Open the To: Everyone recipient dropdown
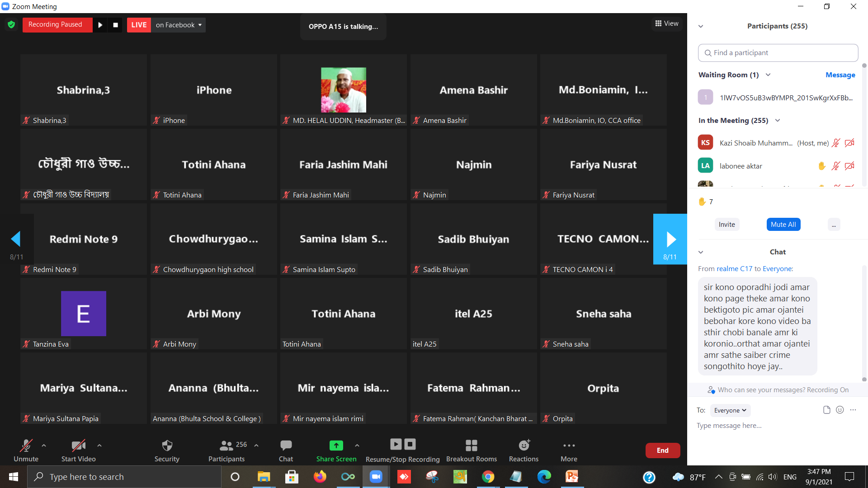The image size is (868, 488). tap(730, 410)
